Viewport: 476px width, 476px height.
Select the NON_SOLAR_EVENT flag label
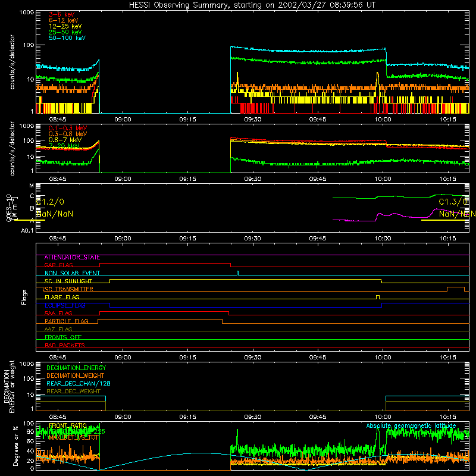72,273
